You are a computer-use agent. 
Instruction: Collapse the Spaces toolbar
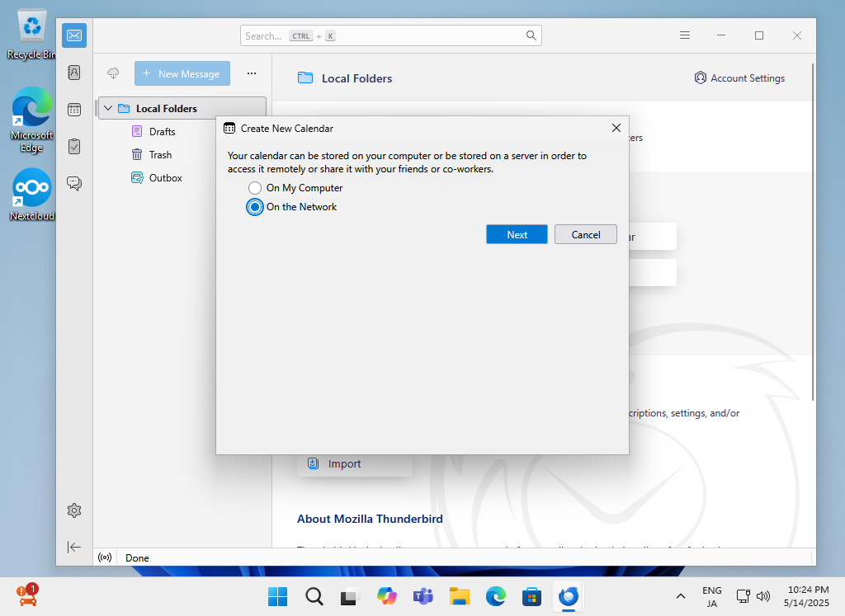[x=73, y=547]
